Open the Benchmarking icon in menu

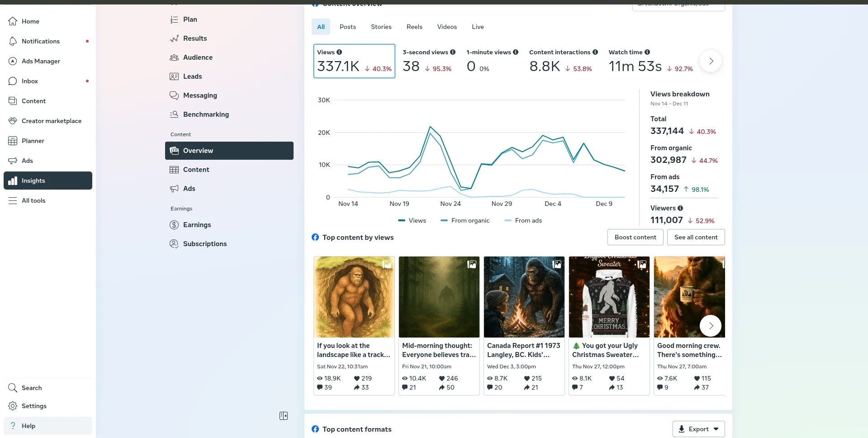coord(174,114)
